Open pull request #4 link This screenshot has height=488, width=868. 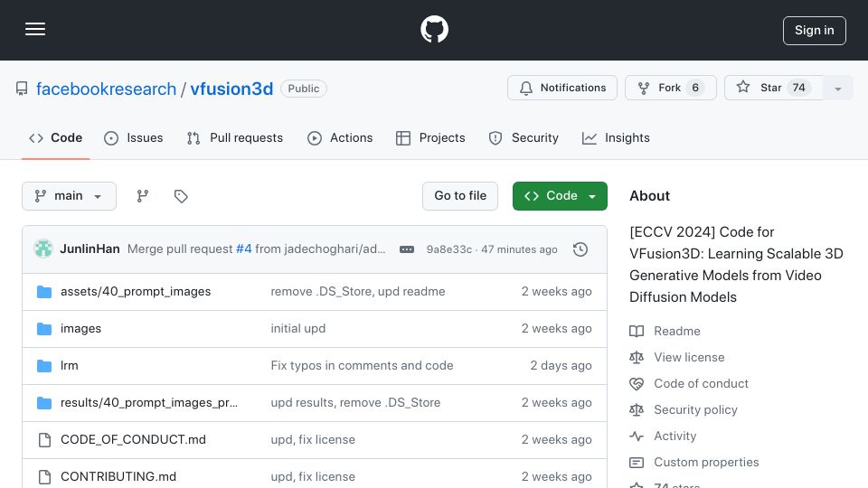pos(243,249)
